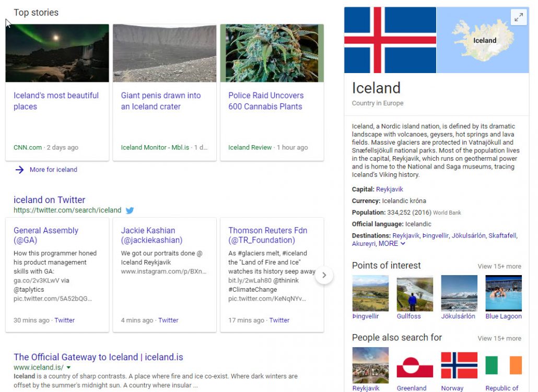This screenshot has width=538, height=392.
Task: Open dropdown arrow beside www.iceland.is
Action: (x=68, y=368)
